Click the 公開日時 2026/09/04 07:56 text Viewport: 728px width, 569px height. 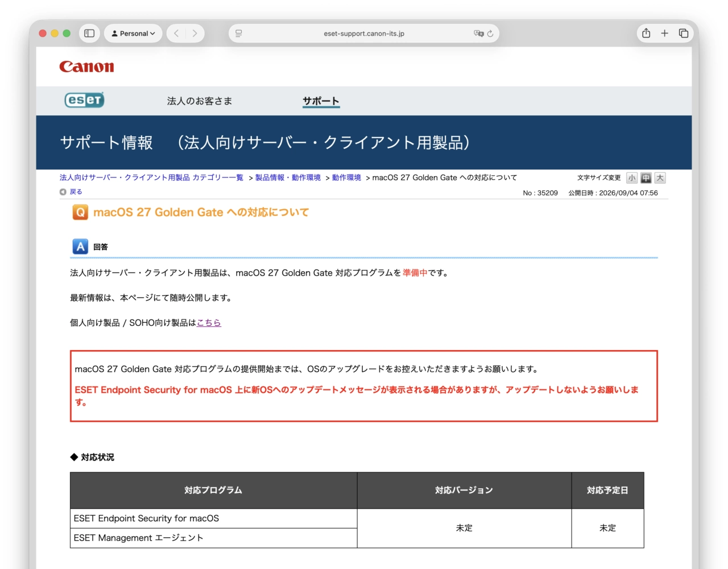pos(613,193)
